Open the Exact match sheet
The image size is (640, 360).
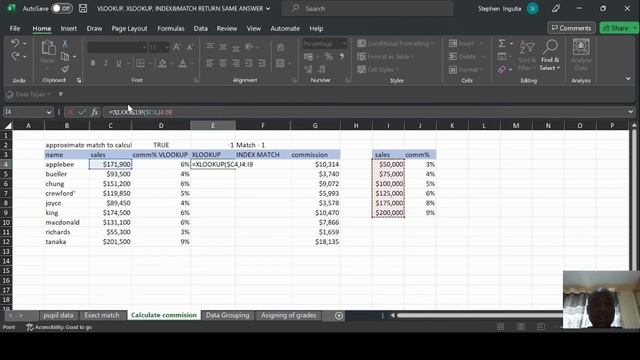[102, 316]
